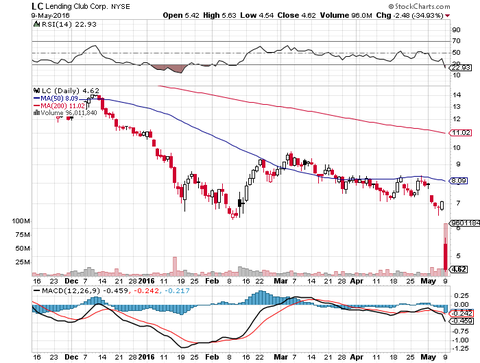Click the -0.242 signal value in the MACD legend
This screenshot has width=480, height=363.
coord(146,291)
